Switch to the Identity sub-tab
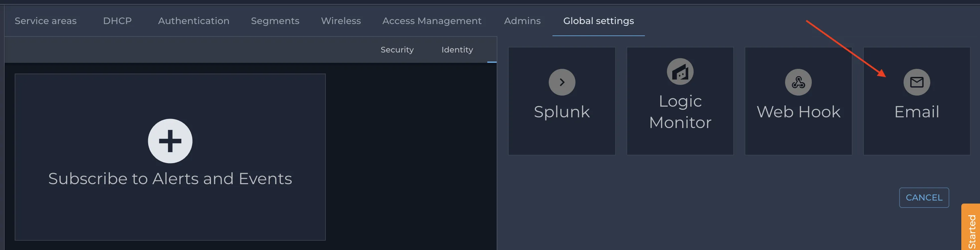 [x=457, y=50]
